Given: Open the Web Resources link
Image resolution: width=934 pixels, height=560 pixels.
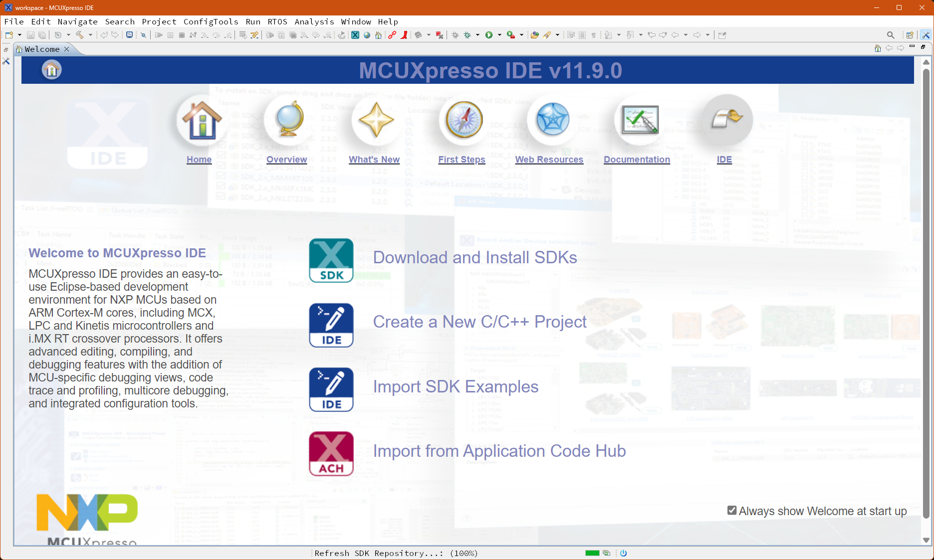Looking at the screenshot, I should [549, 160].
